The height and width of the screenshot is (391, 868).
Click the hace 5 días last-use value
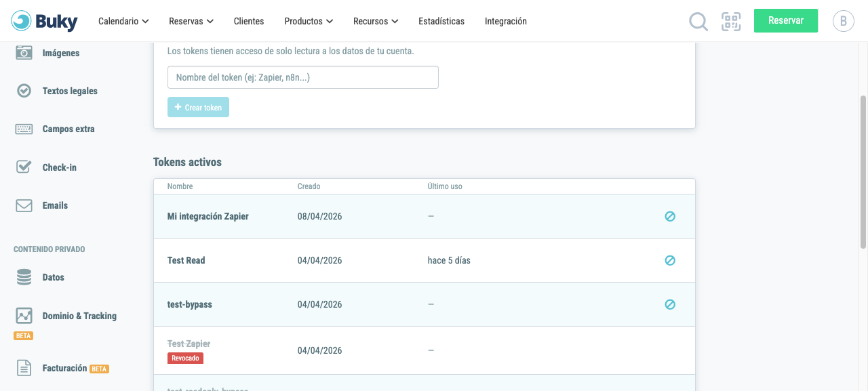(x=449, y=260)
